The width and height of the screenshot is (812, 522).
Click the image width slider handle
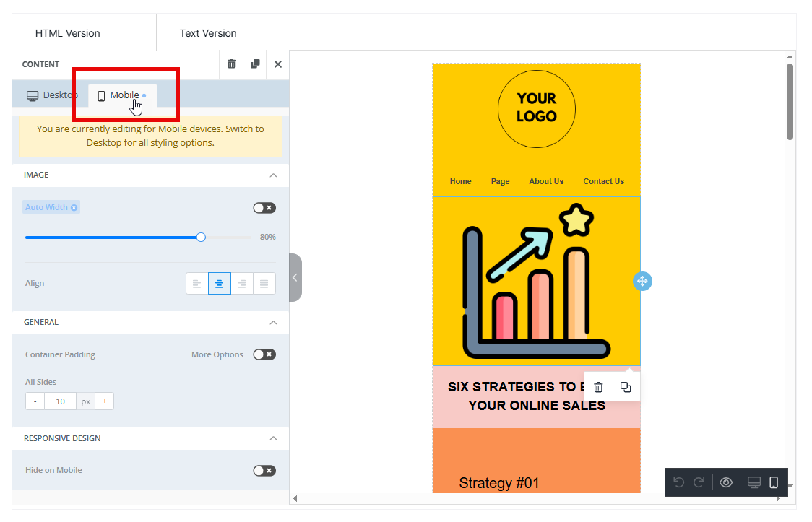click(x=201, y=237)
